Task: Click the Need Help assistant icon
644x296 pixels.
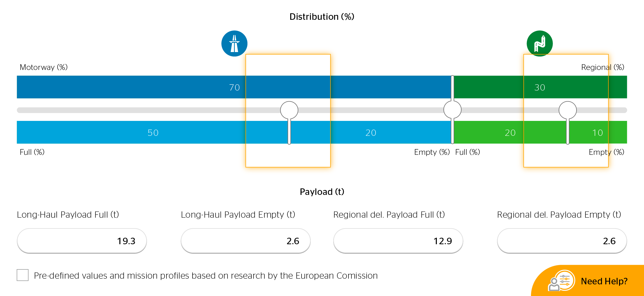Action: 562,281
